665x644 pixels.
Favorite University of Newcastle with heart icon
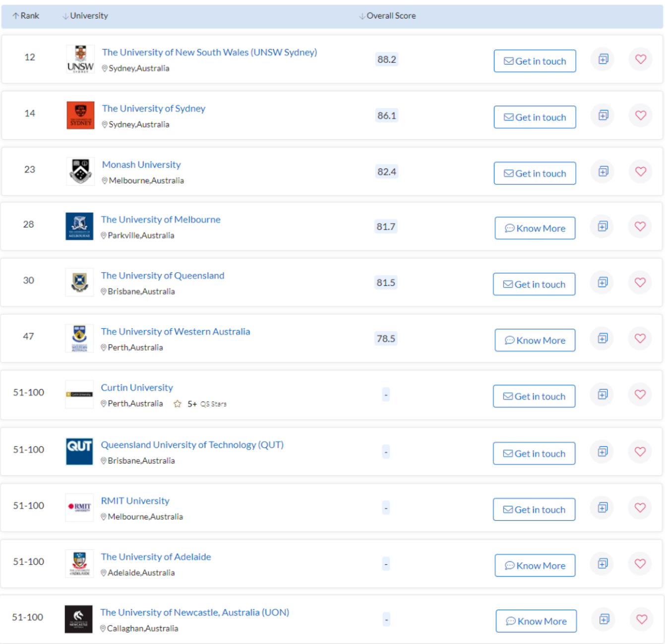pyautogui.click(x=641, y=619)
